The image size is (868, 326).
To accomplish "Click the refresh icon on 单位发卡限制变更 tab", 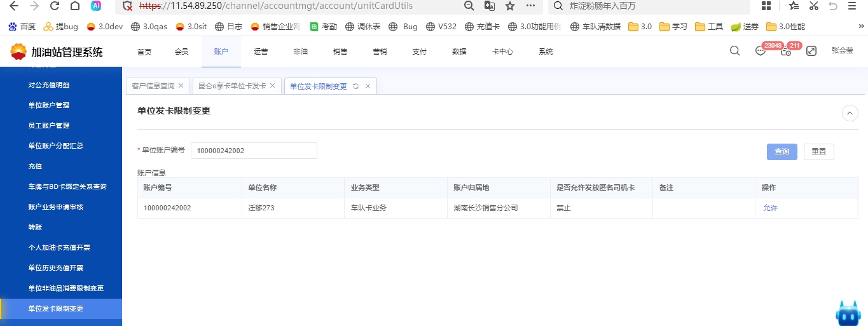I will [x=356, y=86].
